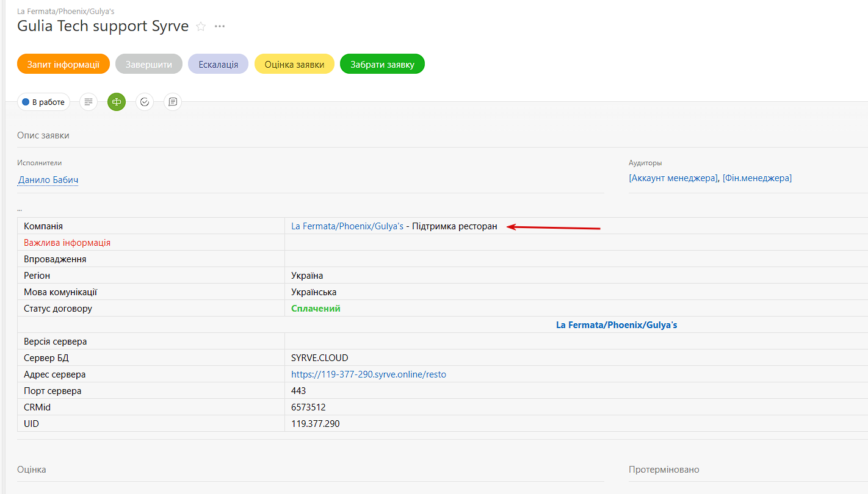Click the 'Статус договору' row label
The height and width of the screenshot is (494, 868).
(x=58, y=309)
